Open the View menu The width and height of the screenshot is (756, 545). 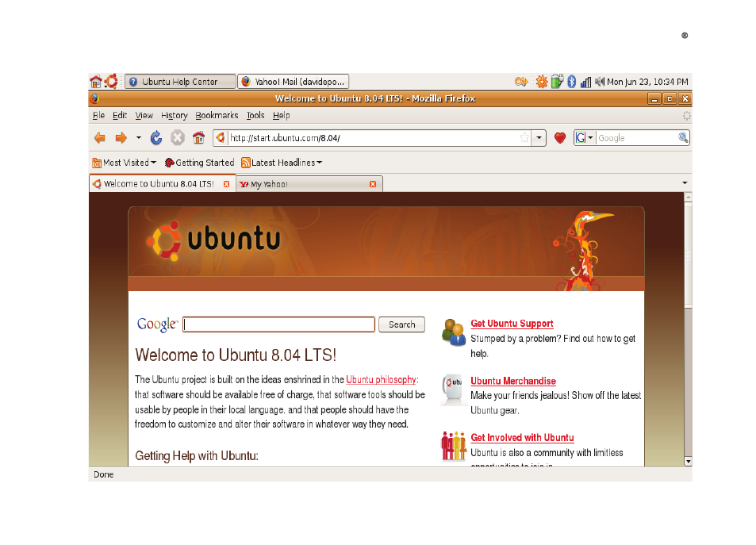[x=144, y=115]
